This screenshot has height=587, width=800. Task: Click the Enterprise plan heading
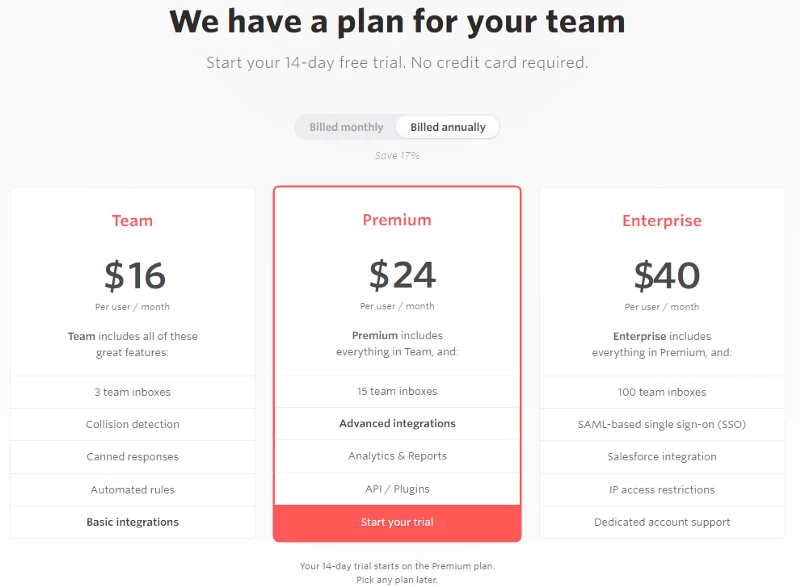point(663,220)
